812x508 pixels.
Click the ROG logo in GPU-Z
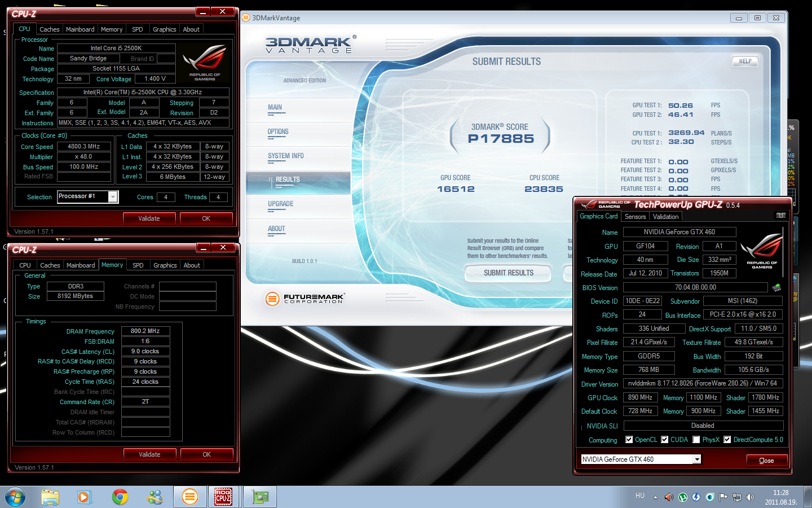click(x=762, y=252)
